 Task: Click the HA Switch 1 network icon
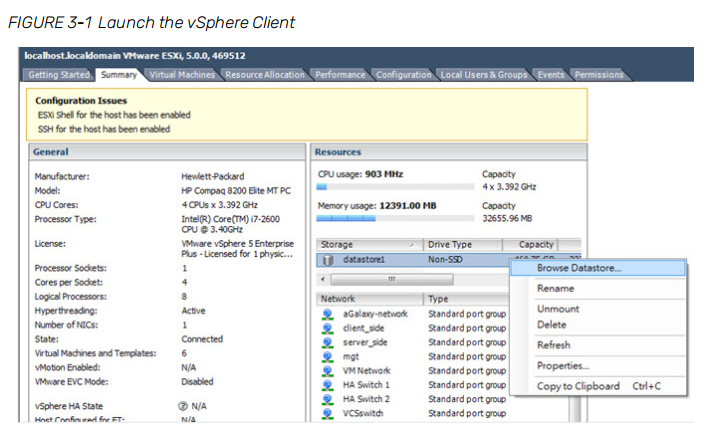pyautogui.click(x=327, y=385)
